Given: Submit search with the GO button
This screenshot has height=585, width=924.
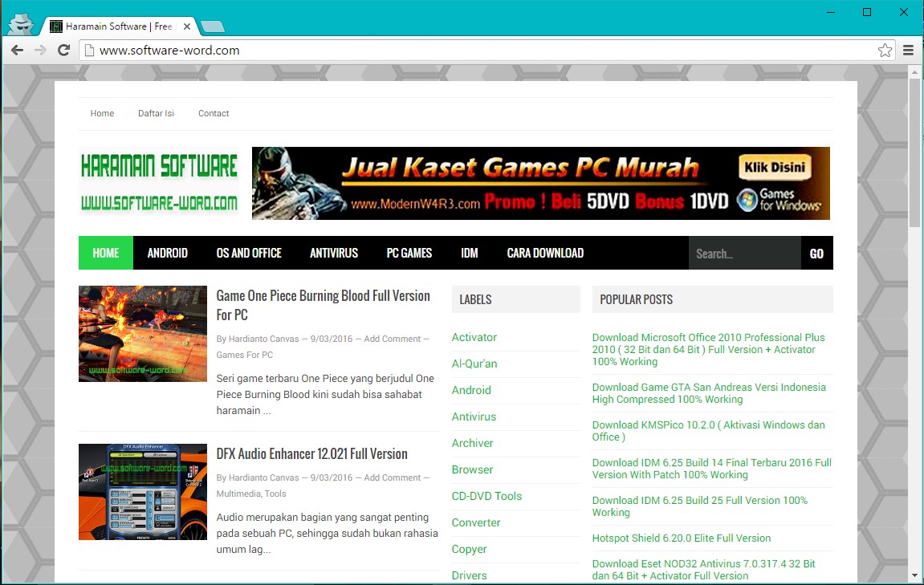Looking at the screenshot, I should click(816, 254).
